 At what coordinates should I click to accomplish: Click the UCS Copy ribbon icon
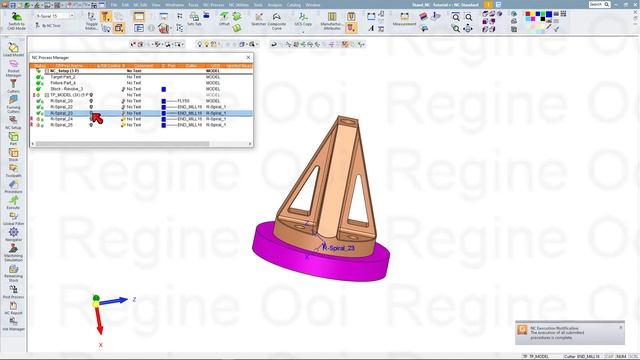(303, 19)
